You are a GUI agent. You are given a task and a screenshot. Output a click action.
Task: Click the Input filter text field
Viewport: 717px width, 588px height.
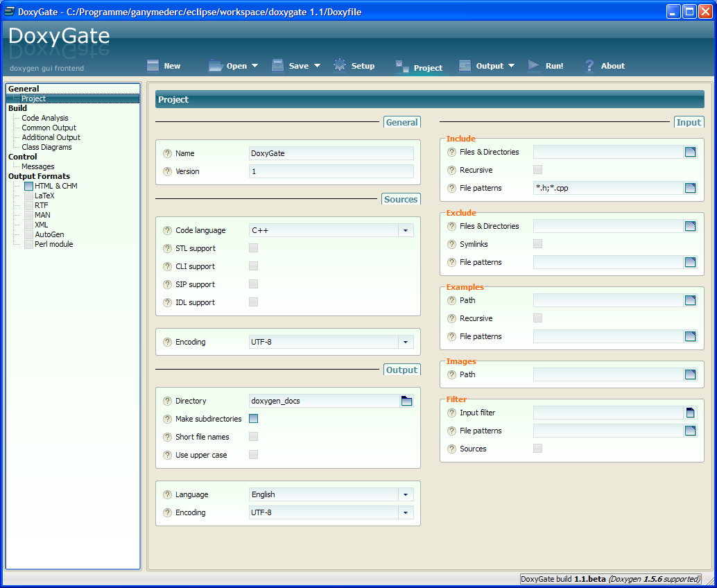[x=608, y=413]
